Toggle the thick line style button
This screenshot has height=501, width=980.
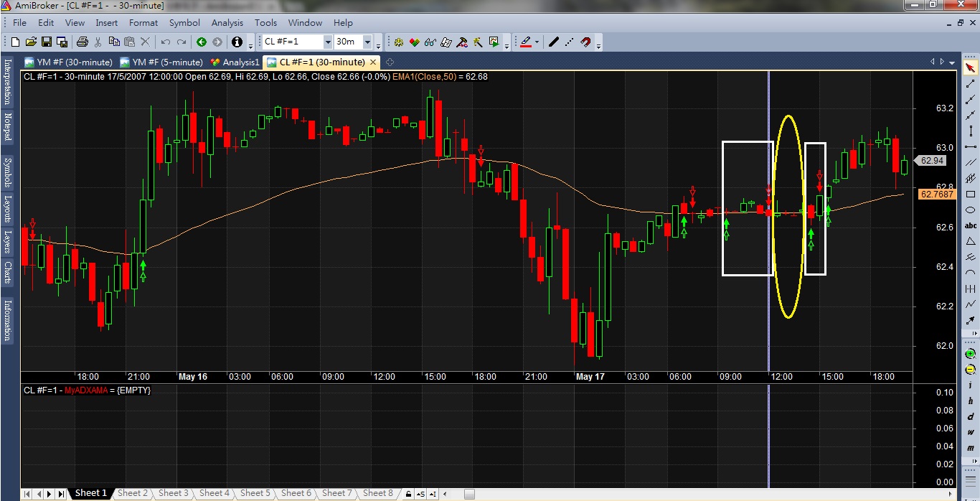pos(553,42)
